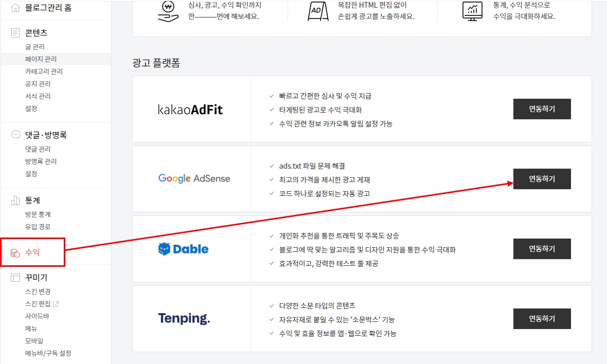The height and width of the screenshot is (364, 607).
Task: Click the won coin hand icon
Action: click(168, 11)
